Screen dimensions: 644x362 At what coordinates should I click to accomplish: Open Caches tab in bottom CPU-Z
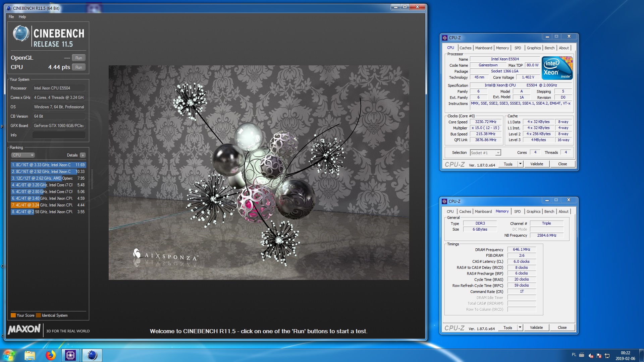click(x=465, y=212)
